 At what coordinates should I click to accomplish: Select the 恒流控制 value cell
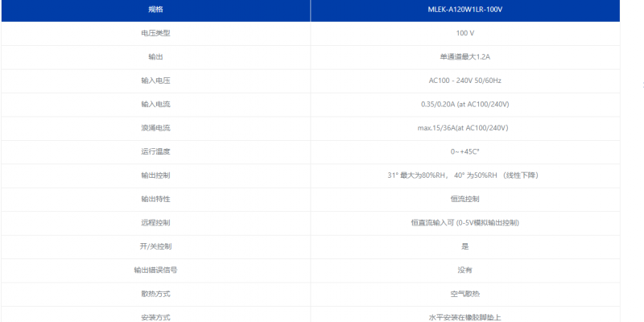coord(465,199)
